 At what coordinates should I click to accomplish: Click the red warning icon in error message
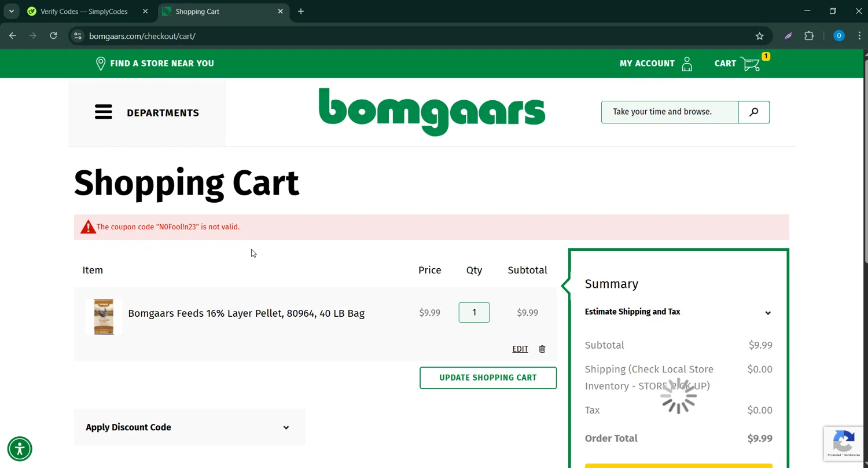click(x=88, y=227)
